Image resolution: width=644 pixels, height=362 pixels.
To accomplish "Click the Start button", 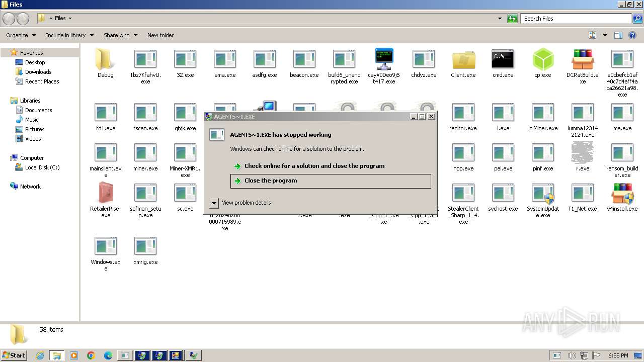I will [14, 355].
